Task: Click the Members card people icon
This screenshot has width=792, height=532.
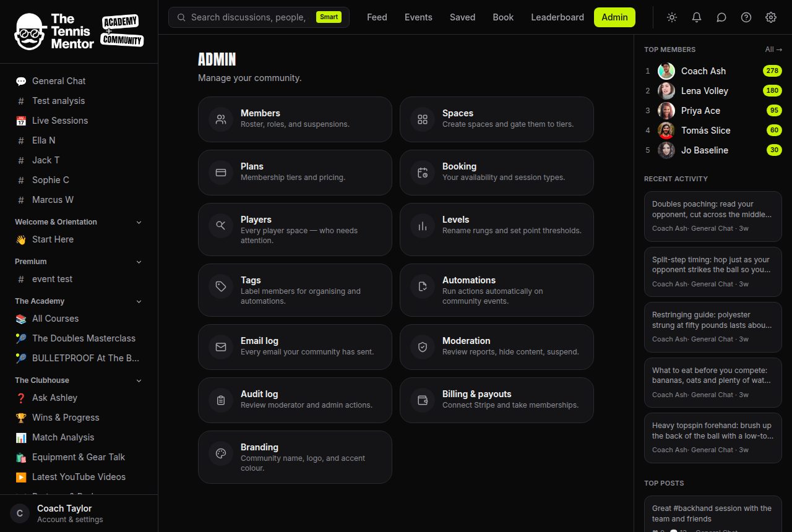Action: tap(221, 119)
